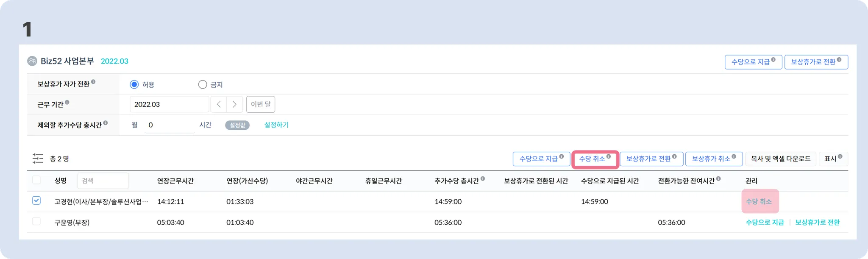Go to next month arrow
This screenshot has height=259, width=868.
coord(234,104)
